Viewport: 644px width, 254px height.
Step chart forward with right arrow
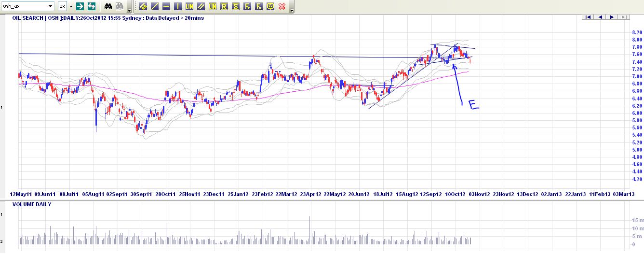[612, 17]
